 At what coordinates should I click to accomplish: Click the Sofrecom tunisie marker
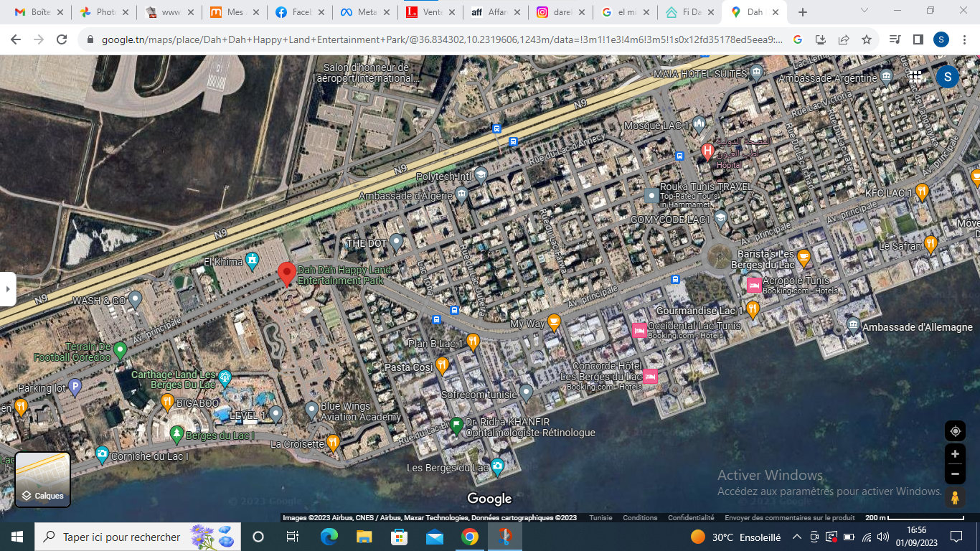pos(526,392)
